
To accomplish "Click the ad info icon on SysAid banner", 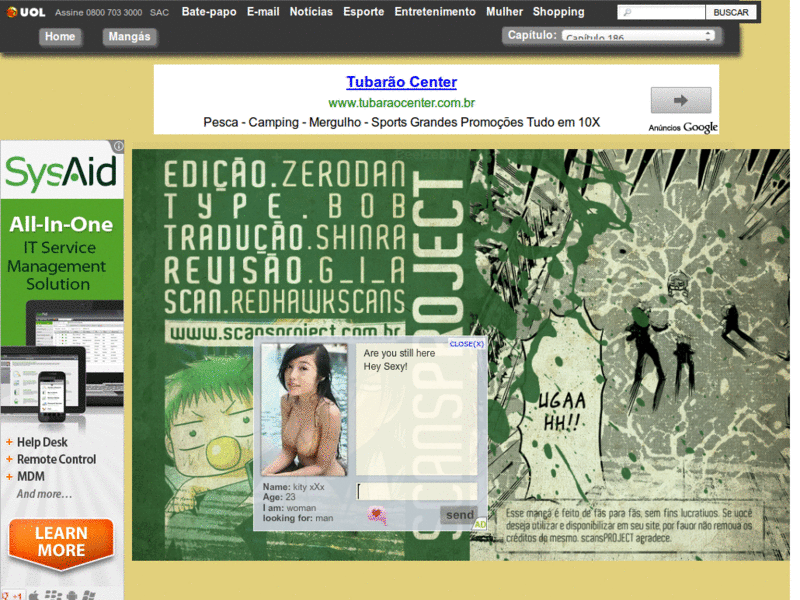I will point(118,146).
